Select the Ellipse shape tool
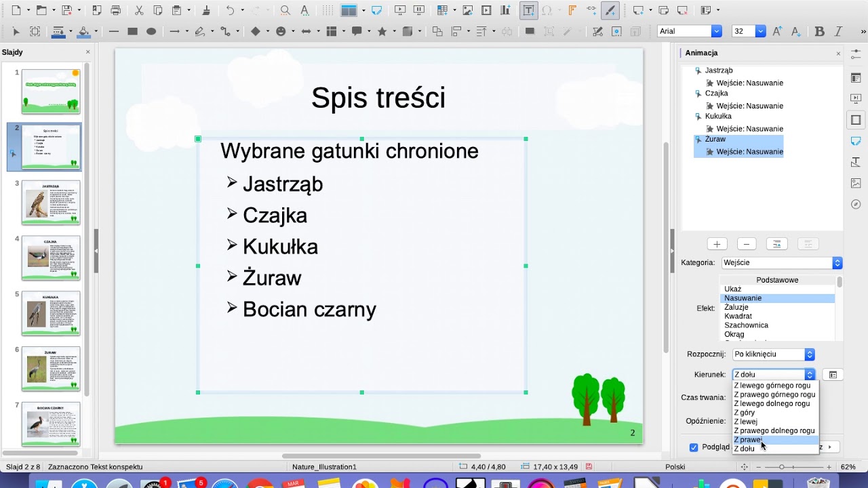The image size is (868, 488). pos(151,31)
